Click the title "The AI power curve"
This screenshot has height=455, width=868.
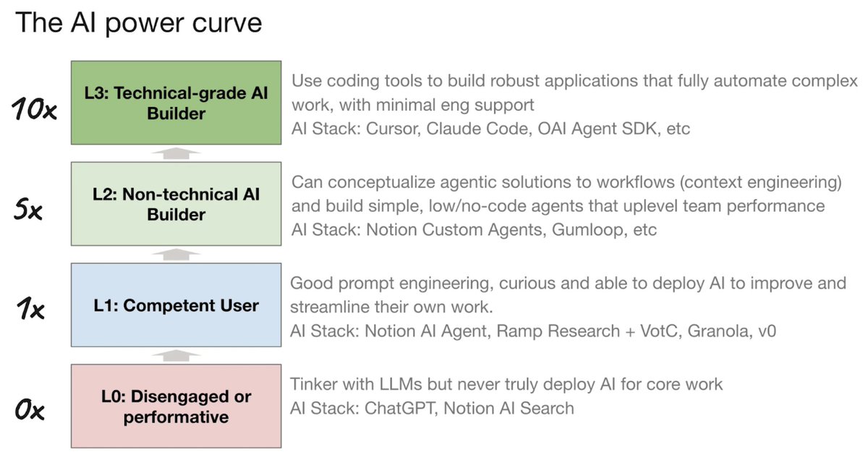tap(138, 23)
